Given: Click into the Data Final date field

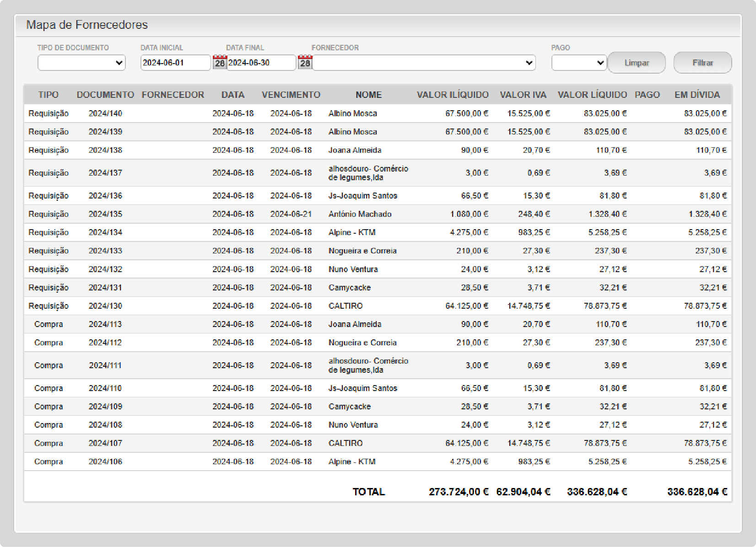Looking at the screenshot, I should pos(261,63).
